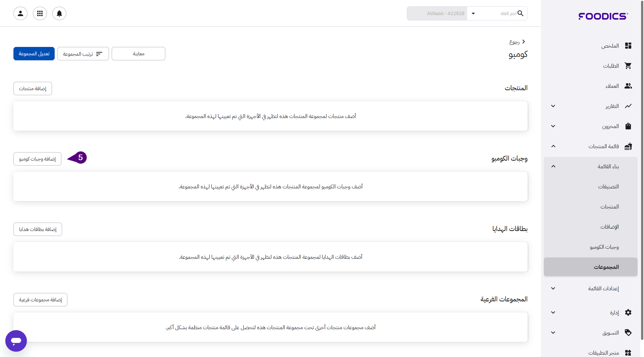Expand the إعدادات القائمة section
The image size is (644, 357).
point(553,289)
